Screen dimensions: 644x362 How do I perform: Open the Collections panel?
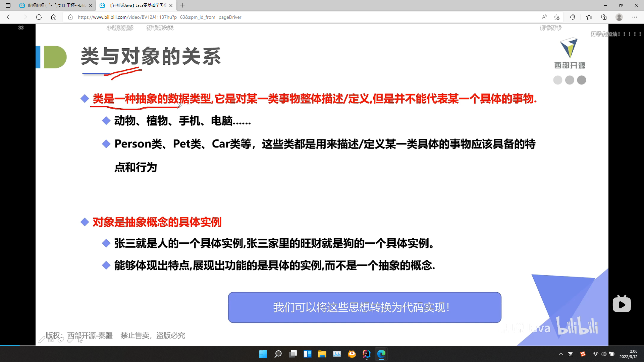pos(604,17)
